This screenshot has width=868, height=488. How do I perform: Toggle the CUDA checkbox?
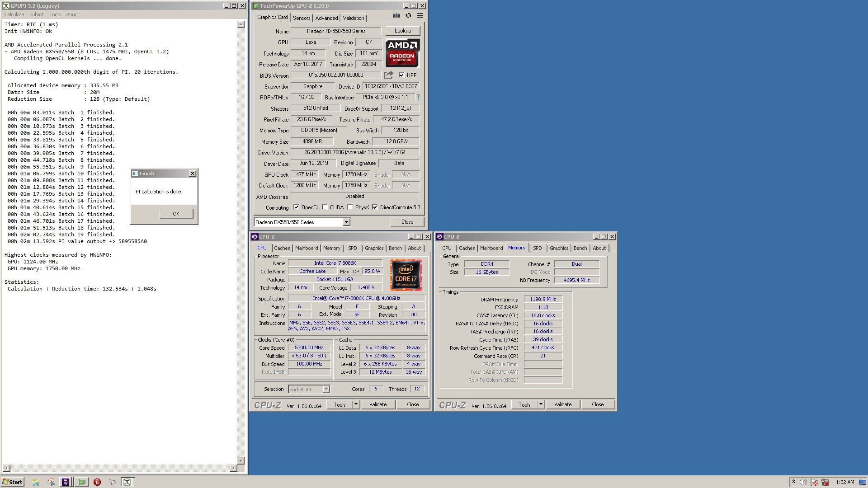click(325, 207)
